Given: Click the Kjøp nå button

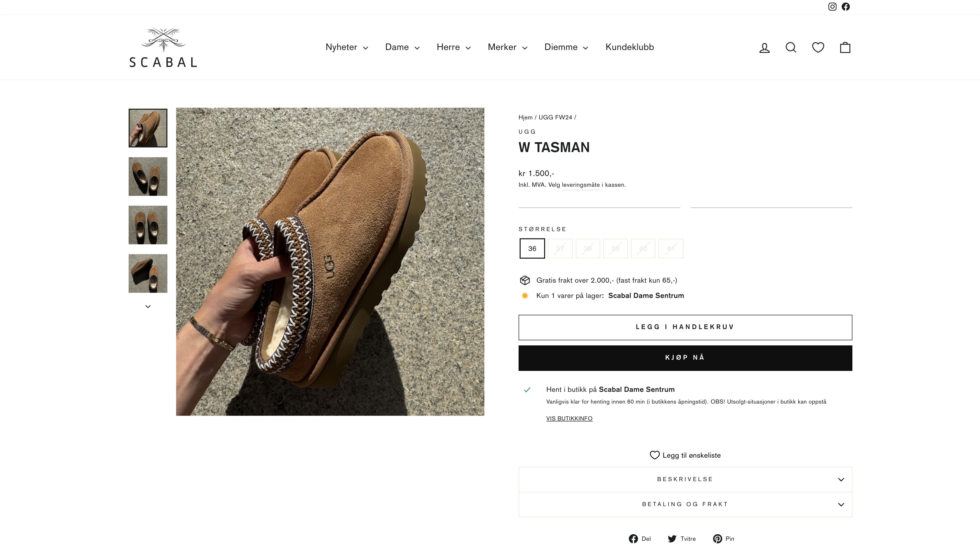Looking at the screenshot, I should (685, 358).
